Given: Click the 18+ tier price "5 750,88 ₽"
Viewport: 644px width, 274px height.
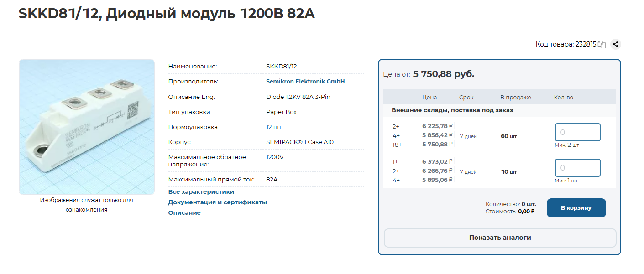Looking at the screenshot, I should 437,145.
